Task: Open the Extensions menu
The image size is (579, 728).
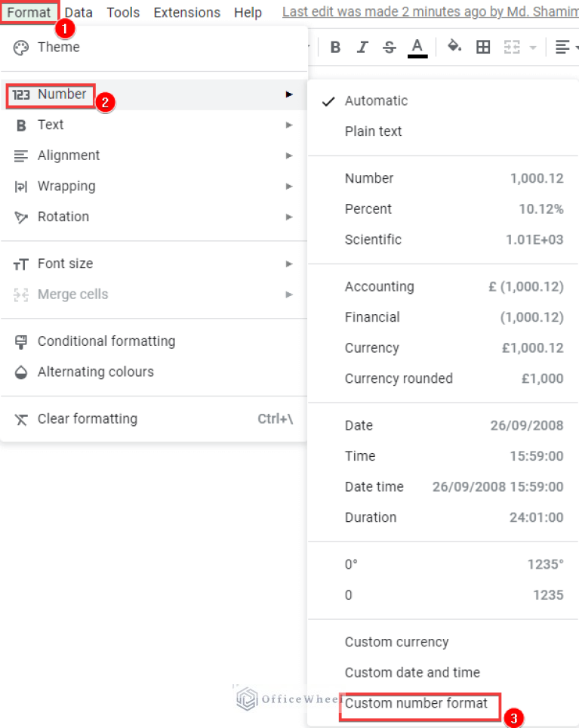Action: tap(186, 12)
